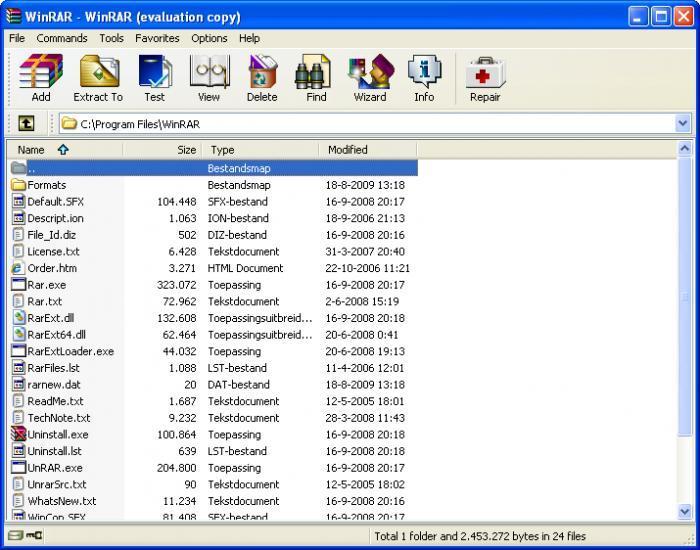Launch the Find binoculars tool

(316, 78)
